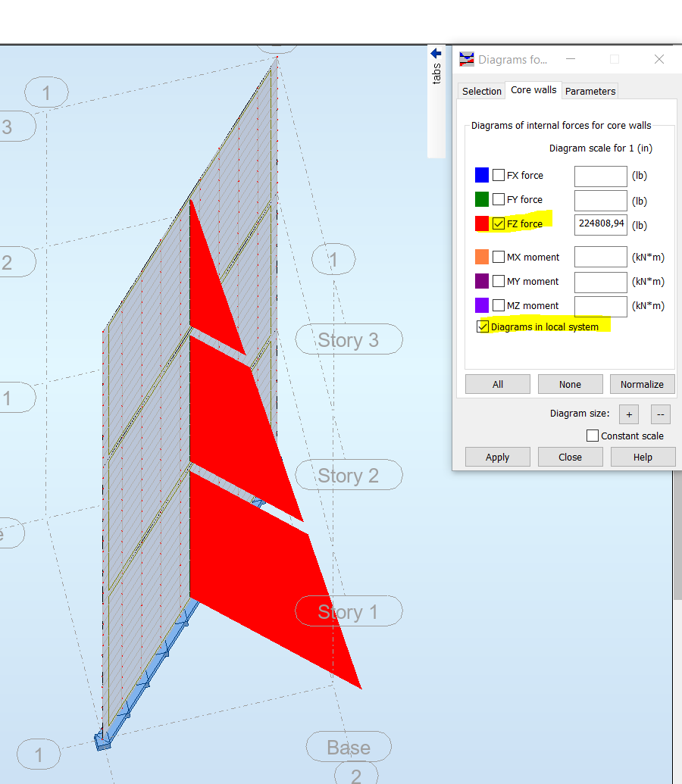The width and height of the screenshot is (682, 784).
Task: Click the MZ moment scale field
Action: (x=600, y=307)
